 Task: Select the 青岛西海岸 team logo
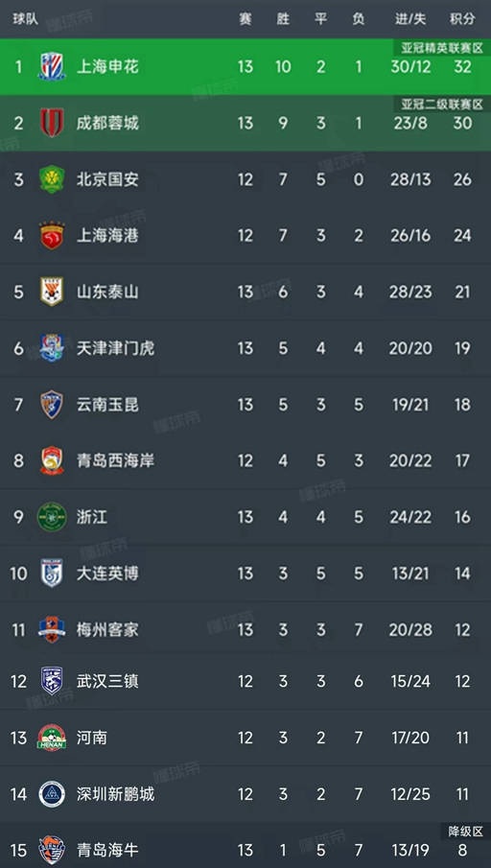[x=52, y=460]
